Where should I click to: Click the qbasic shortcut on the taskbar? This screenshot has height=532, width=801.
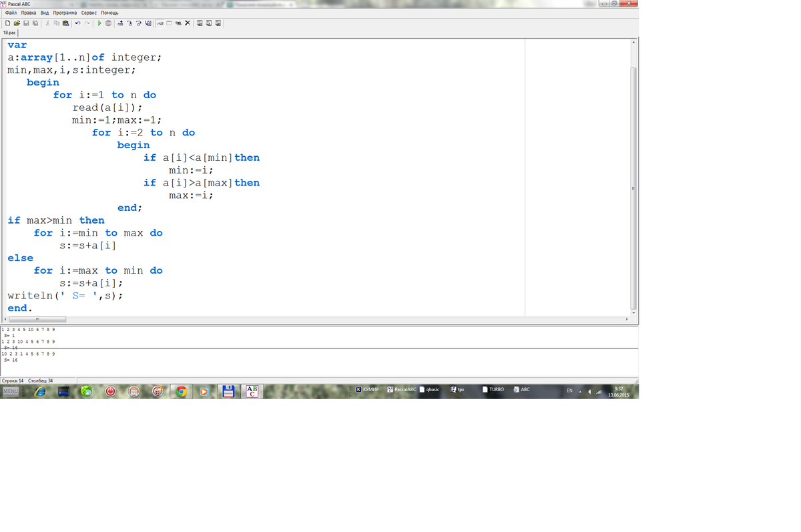tap(429, 389)
